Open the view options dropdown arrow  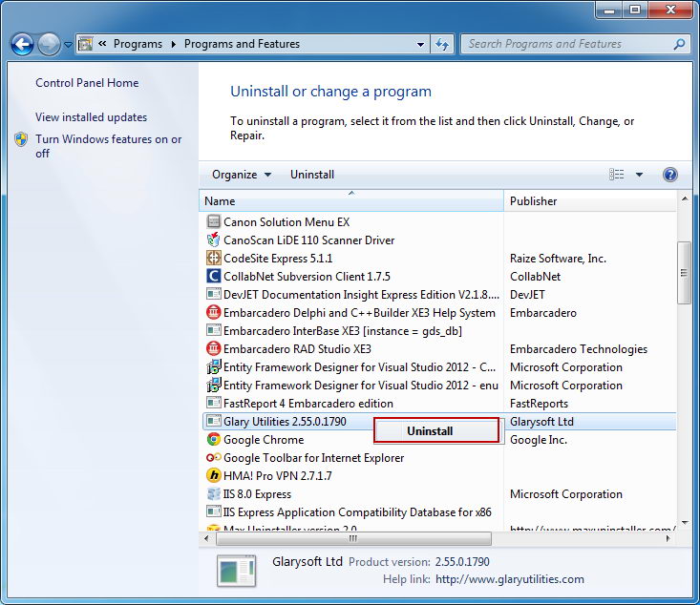pyautogui.click(x=639, y=175)
